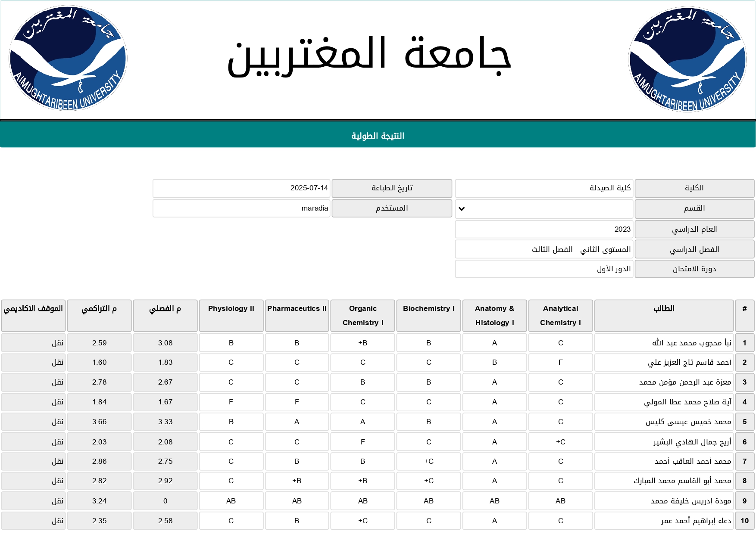Click the semester GPA 3.08 cell
The image size is (756, 534).
pos(165,343)
